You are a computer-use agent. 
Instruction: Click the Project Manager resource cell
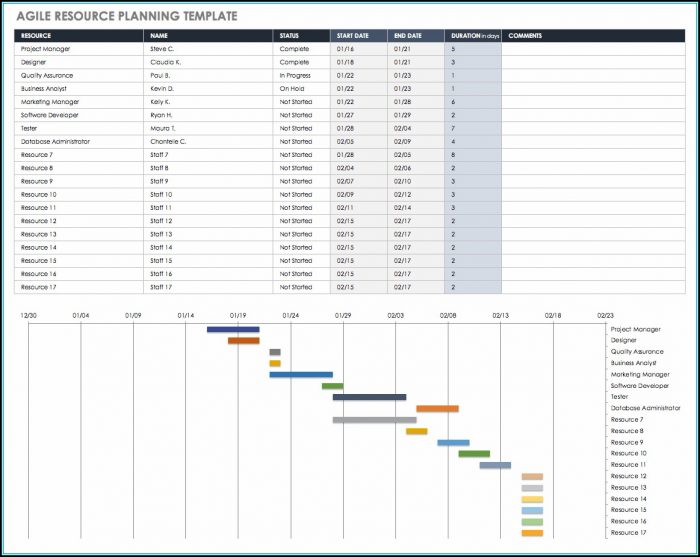point(79,49)
